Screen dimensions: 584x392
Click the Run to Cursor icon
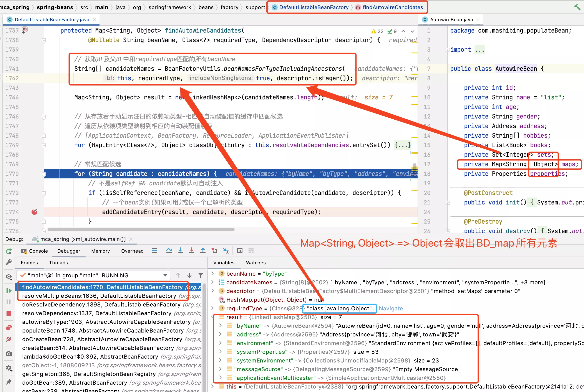point(226,250)
